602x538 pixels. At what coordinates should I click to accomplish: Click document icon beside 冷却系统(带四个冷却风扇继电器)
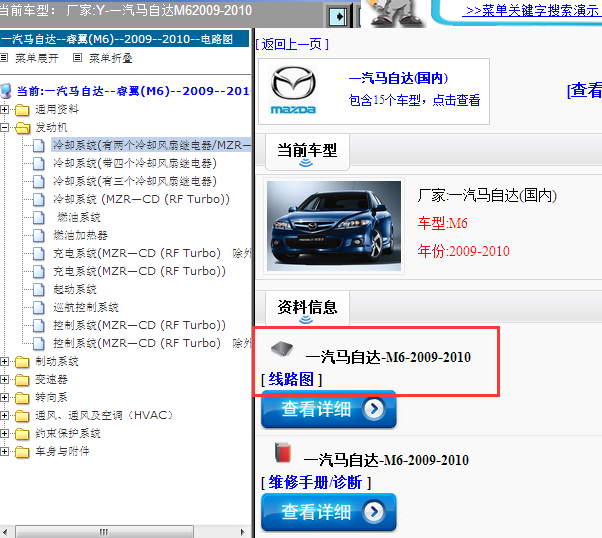[x=39, y=164]
